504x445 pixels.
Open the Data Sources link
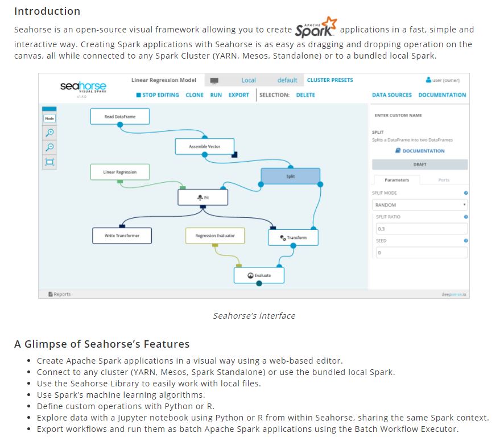pyautogui.click(x=392, y=95)
